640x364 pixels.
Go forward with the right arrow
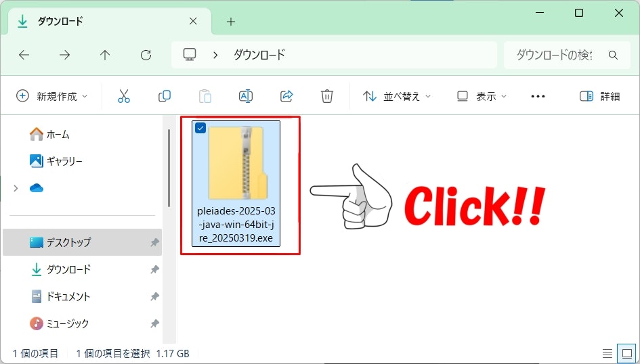tap(64, 55)
